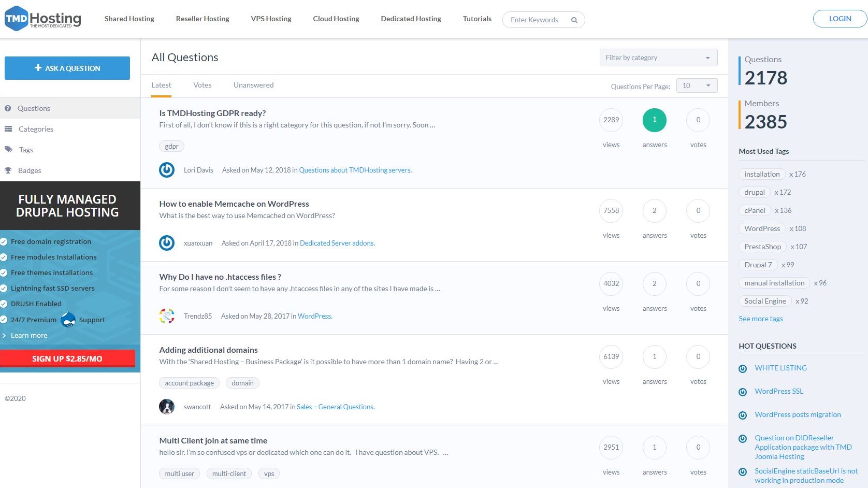Open the "Adding additional domains" question

click(208, 350)
